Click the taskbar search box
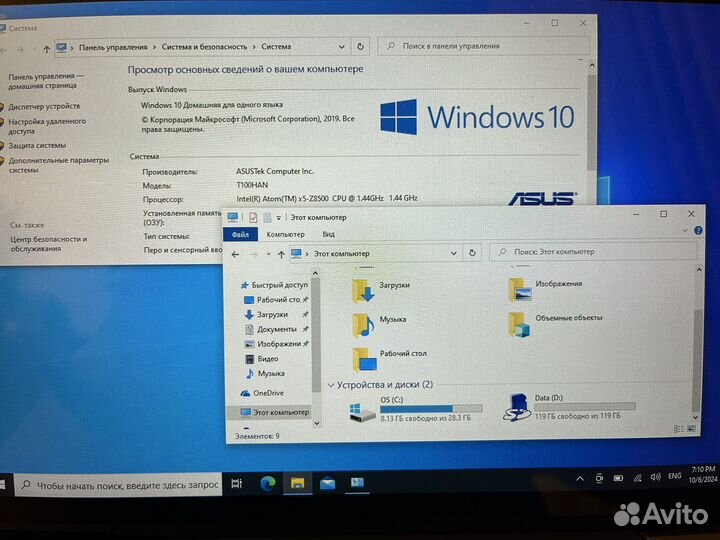720x540 pixels. [118, 485]
